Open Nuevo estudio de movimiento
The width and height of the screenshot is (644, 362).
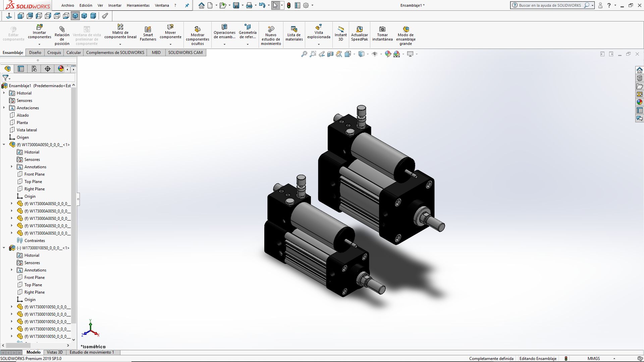(271, 29)
